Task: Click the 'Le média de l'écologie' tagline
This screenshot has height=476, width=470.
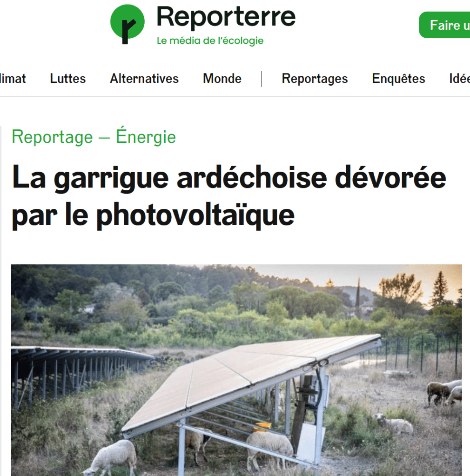Action: click(x=210, y=40)
